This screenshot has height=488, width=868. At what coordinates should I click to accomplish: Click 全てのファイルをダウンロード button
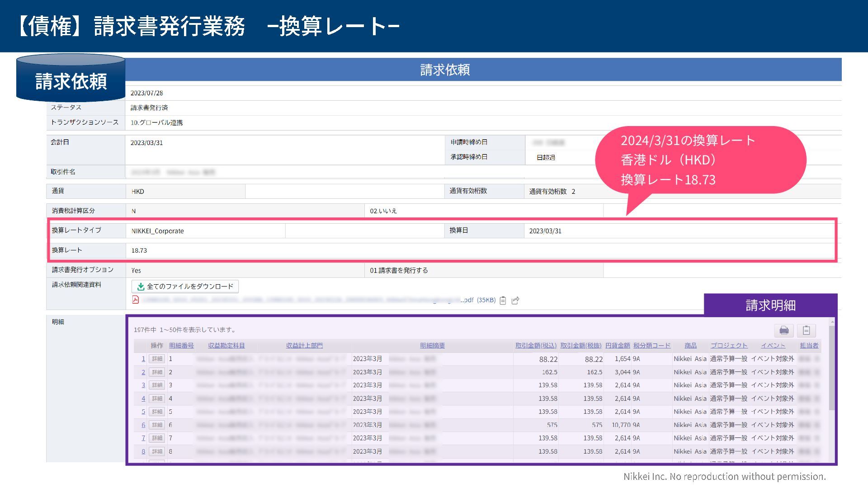coord(185,286)
